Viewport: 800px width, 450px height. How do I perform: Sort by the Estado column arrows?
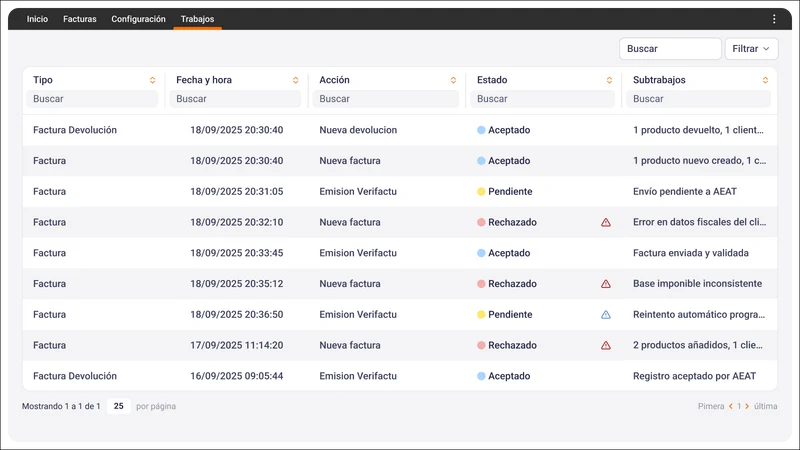pyautogui.click(x=609, y=80)
